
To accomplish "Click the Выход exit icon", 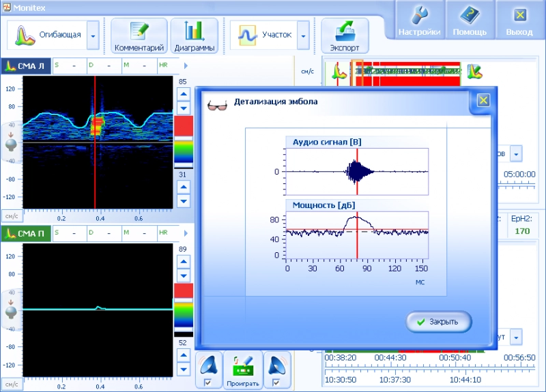I will pyautogui.click(x=519, y=20).
